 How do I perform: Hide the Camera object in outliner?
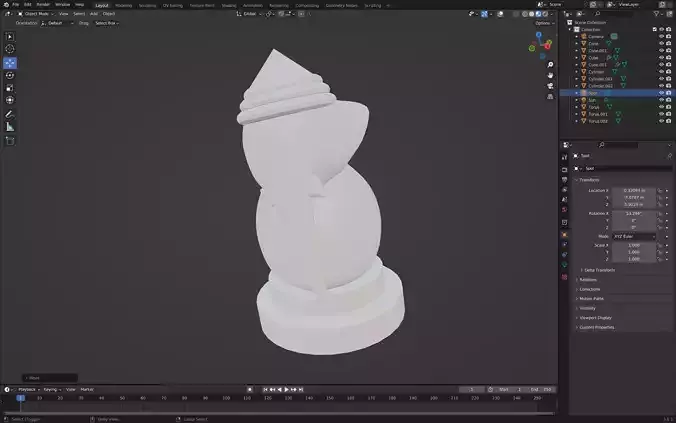pyautogui.click(x=661, y=37)
